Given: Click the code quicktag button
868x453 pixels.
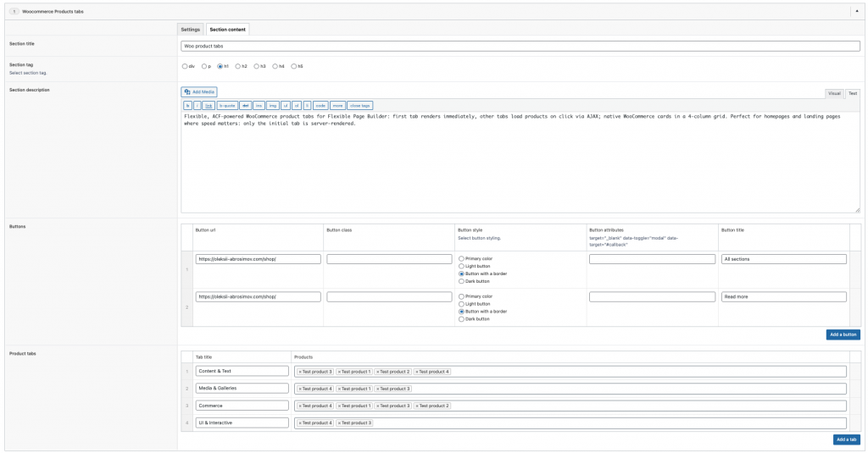Looking at the screenshot, I should tap(320, 106).
